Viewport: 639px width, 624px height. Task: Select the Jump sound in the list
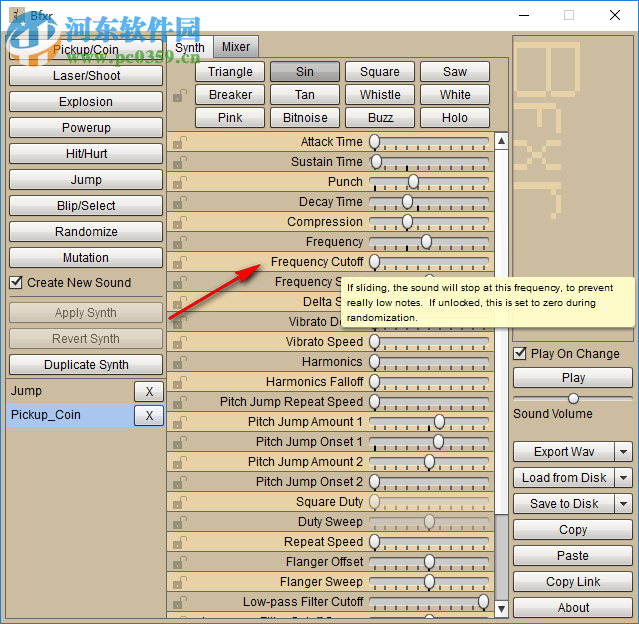pyautogui.click(x=69, y=391)
